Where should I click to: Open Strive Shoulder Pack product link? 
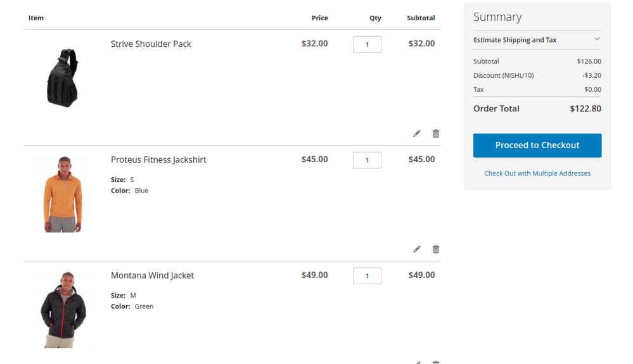pos(151,44)
